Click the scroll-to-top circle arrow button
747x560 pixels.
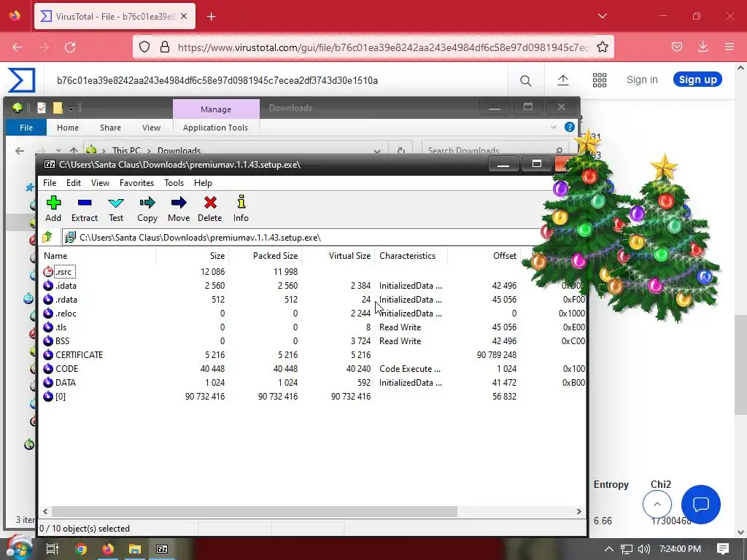coord(657,505)
